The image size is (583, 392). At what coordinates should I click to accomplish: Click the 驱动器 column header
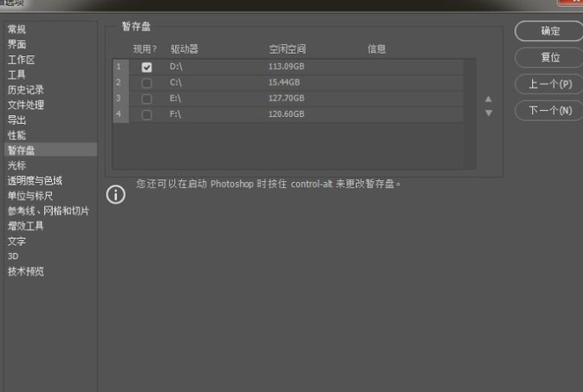(x=185, y=49)
